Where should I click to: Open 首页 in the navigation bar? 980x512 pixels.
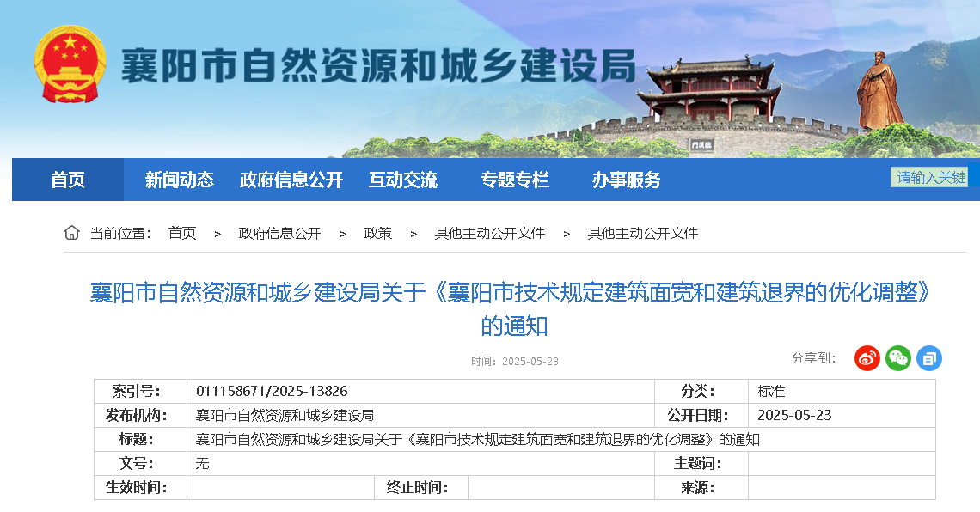tap(68, 180)
